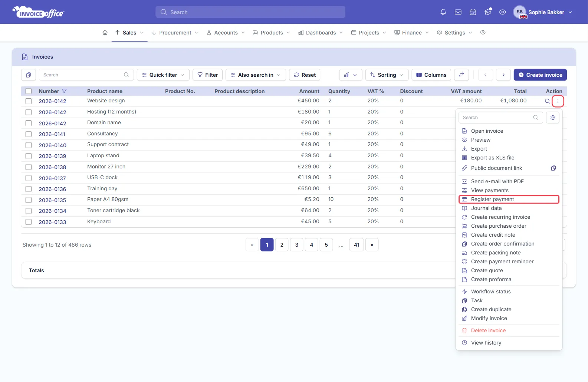Screen dimensions: 588x382
Task: Open the notifications bell
Action: click(x=443, y=12)
